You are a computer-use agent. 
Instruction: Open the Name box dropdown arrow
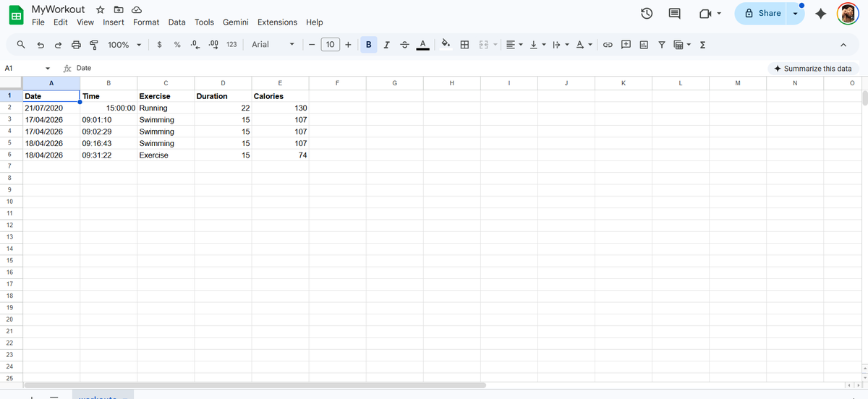click(48, 69)
